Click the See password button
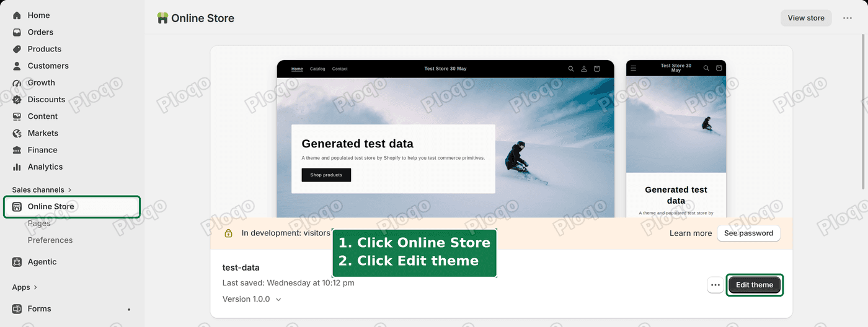 click(748, 233)
